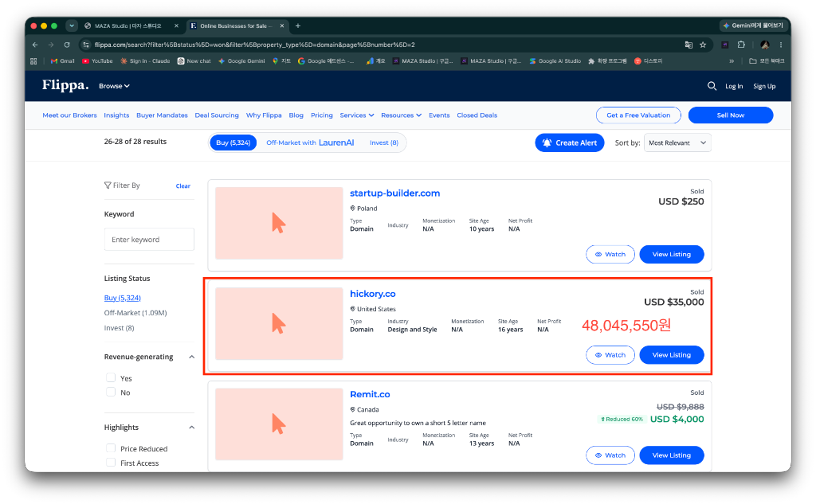Enable the Price Reduced checkbox
Image resolution: width=816 pixels, height=504 pixels.
(x=110, y=447)
